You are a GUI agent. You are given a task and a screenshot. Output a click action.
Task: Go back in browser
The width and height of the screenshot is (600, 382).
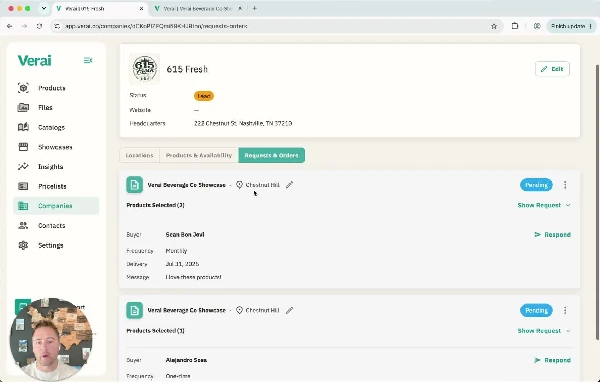[10, 26]
